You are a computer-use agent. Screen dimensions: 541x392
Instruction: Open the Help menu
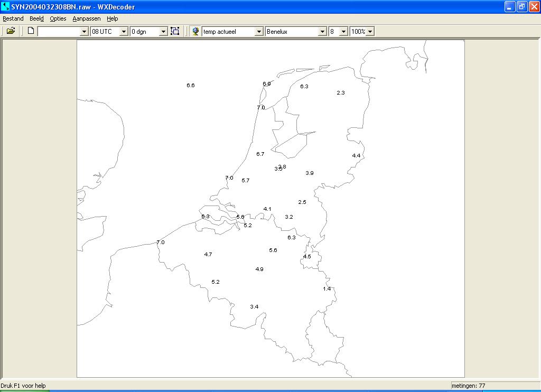tap(112, 18)
